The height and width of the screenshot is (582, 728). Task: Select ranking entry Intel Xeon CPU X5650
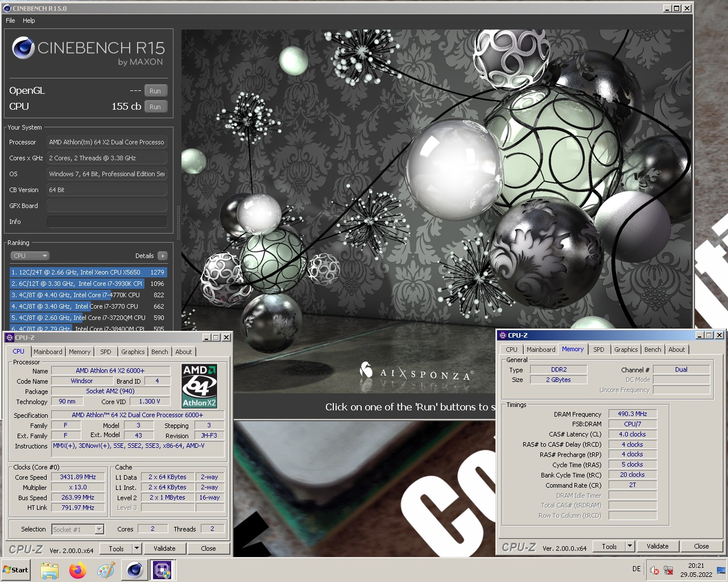coord(88,272)
